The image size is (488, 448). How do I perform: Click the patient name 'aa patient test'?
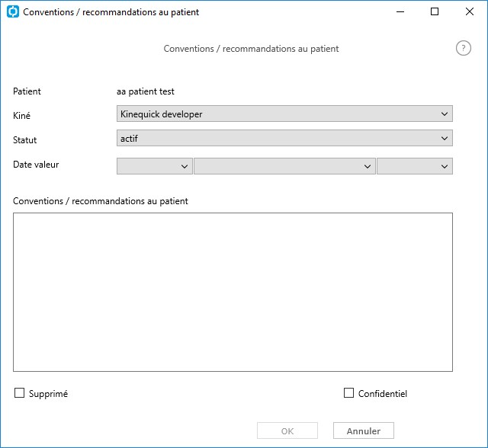pyautogui.click(x=146, y=91)
